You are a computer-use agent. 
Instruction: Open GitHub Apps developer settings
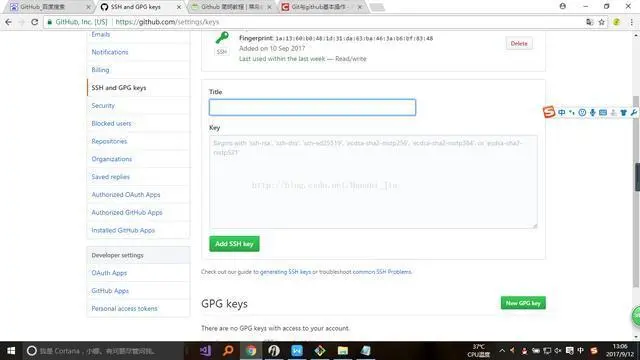(x=110, y=291)
